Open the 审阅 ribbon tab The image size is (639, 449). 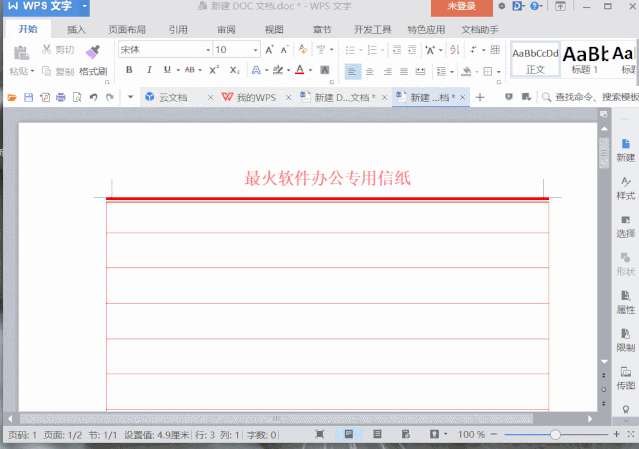[x=226, y=29]
